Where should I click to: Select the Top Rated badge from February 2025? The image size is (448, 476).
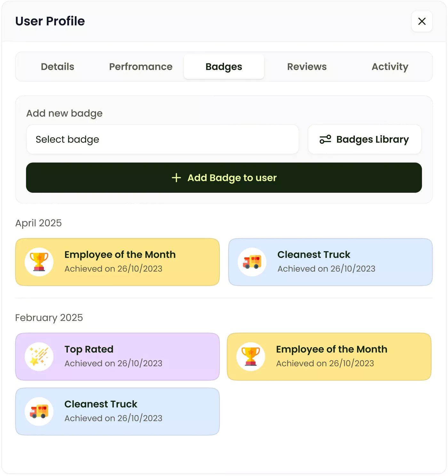click(117, 356)
